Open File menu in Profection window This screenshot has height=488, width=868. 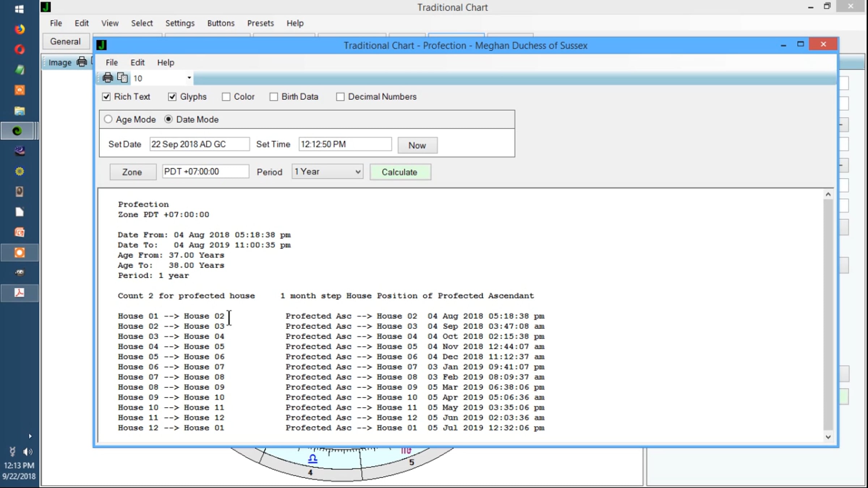click(112, 63)
